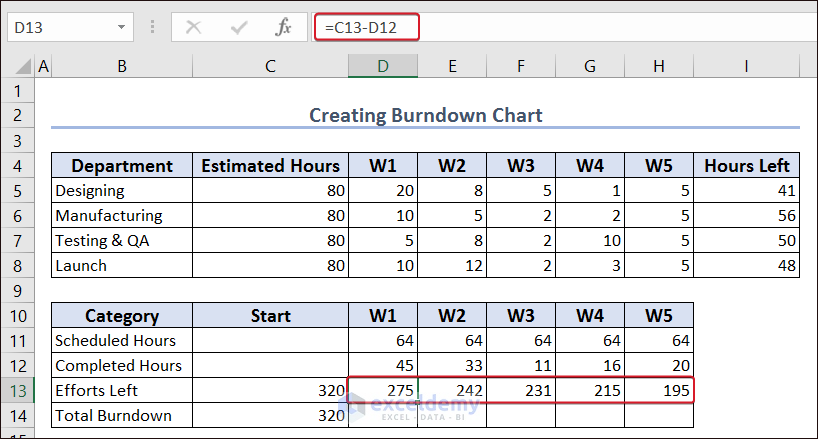The height and width of the screenshot is (439, 818).
Task: Click the Department header cell
Action: (x=122, y=166)
